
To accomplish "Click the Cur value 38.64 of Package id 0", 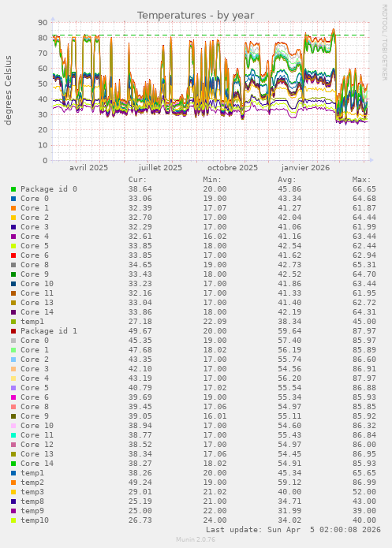I will (140, 189).
